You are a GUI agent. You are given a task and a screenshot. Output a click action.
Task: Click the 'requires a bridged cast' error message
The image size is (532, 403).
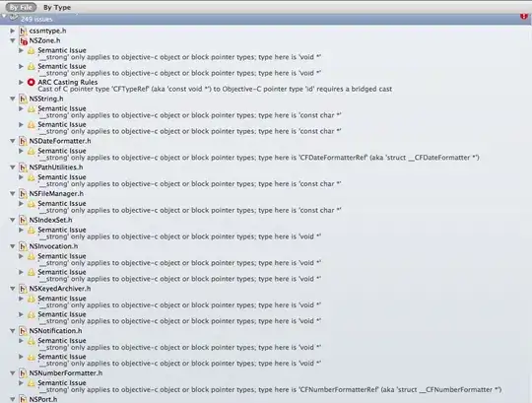tap(215, 90)
